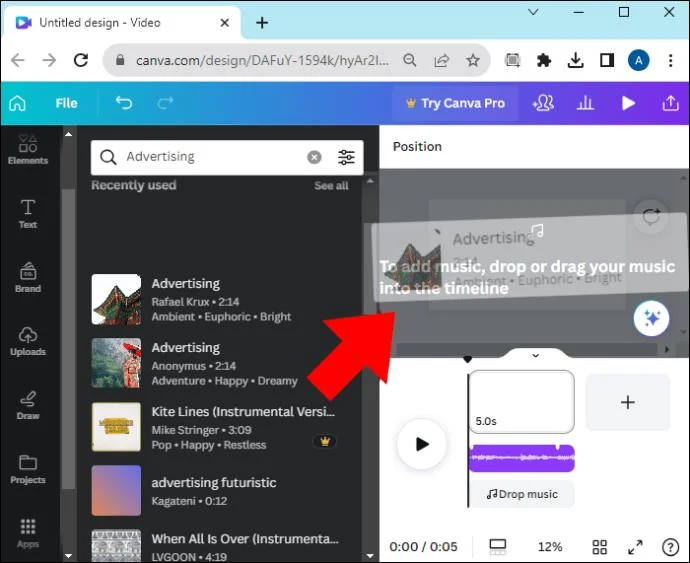Screen dimensions: 690x563
Task: Clear the Advertising search text
Action: click(x=314, y=157)
